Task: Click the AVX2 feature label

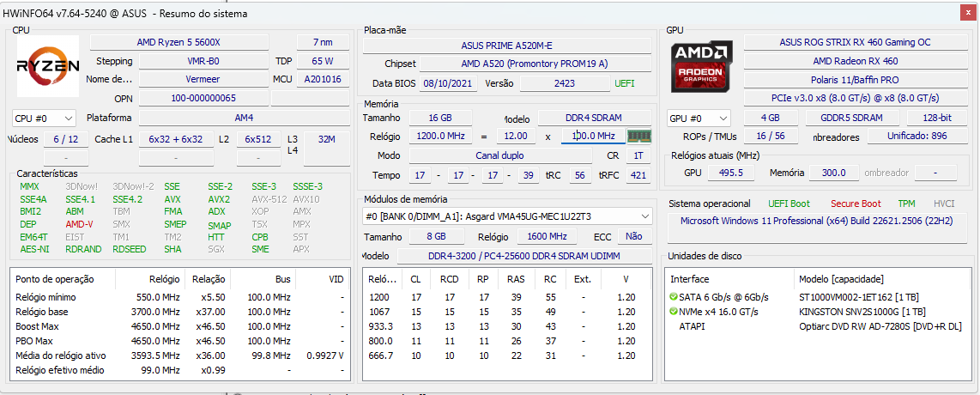Action: click(219, 199)
